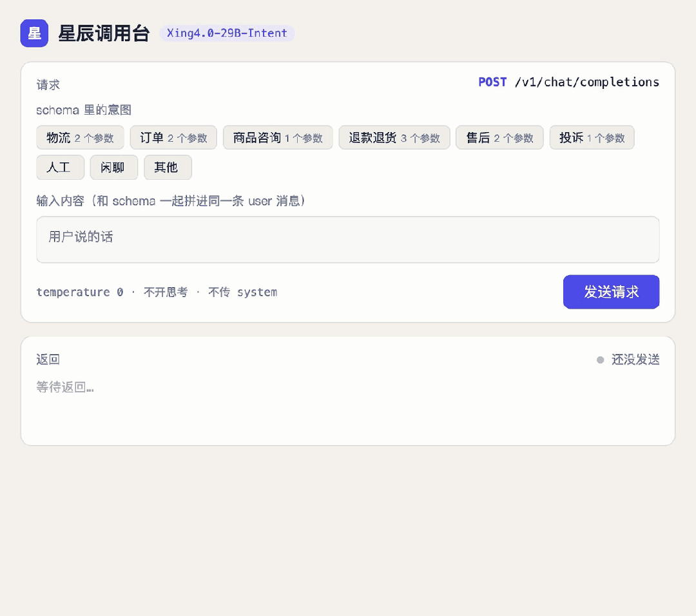Click the 星辰调用台 title

[104, 34]
